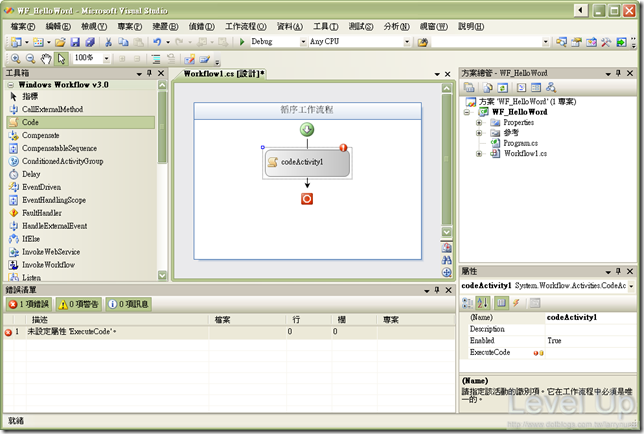Screen dimensions: 644x434
Task: Open the Any CPU platform dropdown
Action: [407, 41]
